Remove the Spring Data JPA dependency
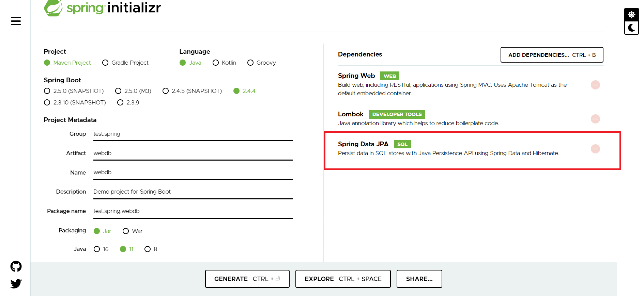The width and height of the screenshot is (644, 296). (595, 149)
